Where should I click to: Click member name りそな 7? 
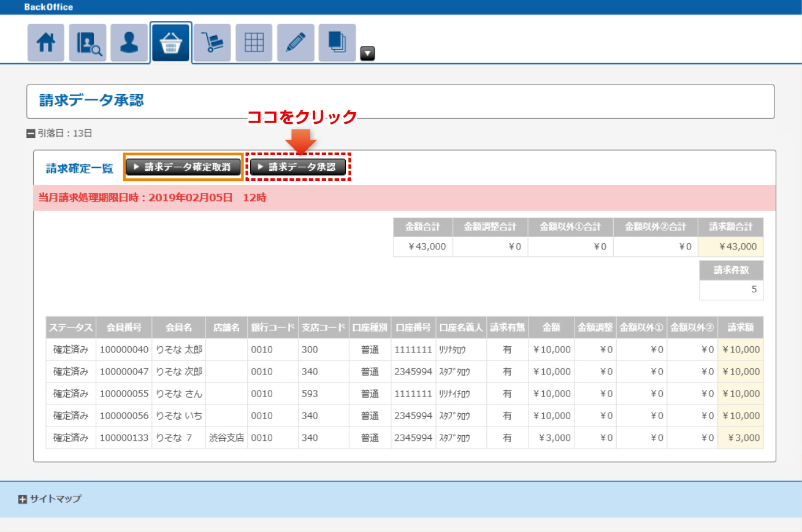coord(174,438)
